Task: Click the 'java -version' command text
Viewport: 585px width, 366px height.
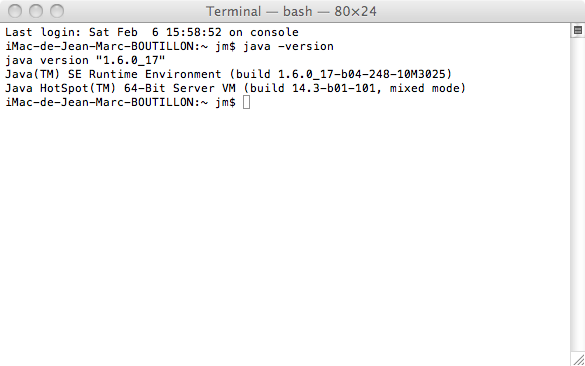Action: [x=288, y=46]
